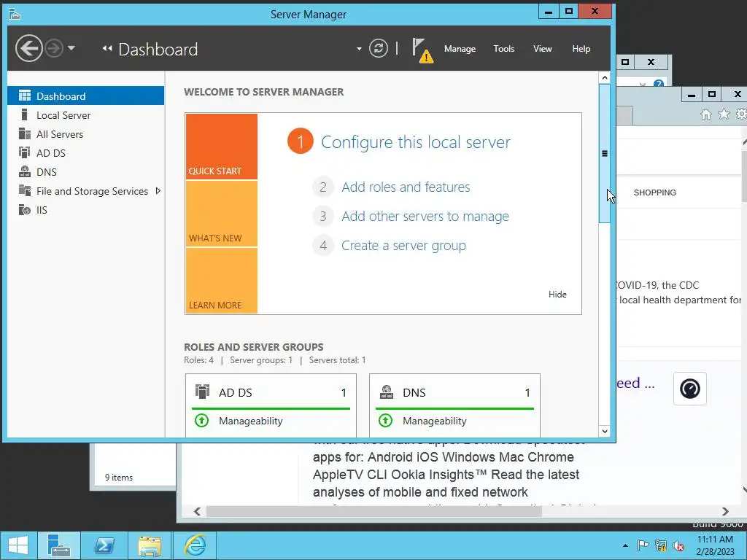747x560 pixels.
Task: Click scroll up arrow in Server Manager
Action: [605, 77]
